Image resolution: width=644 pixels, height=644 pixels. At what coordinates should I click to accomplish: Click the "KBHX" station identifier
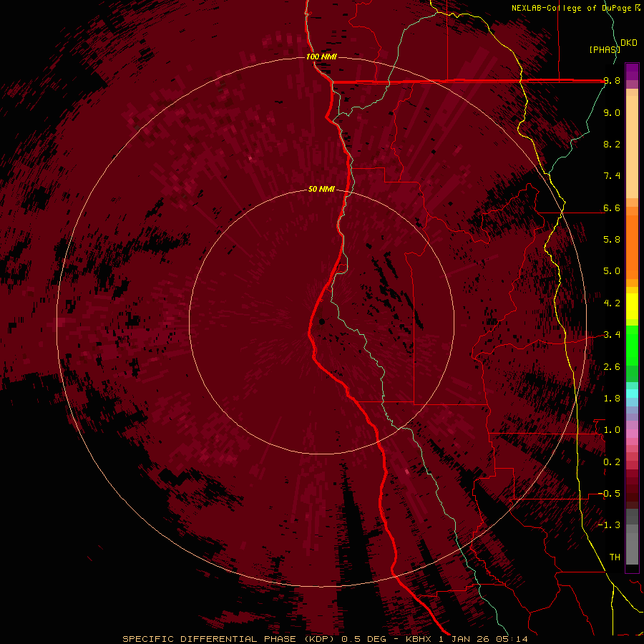tap(420, 639)
